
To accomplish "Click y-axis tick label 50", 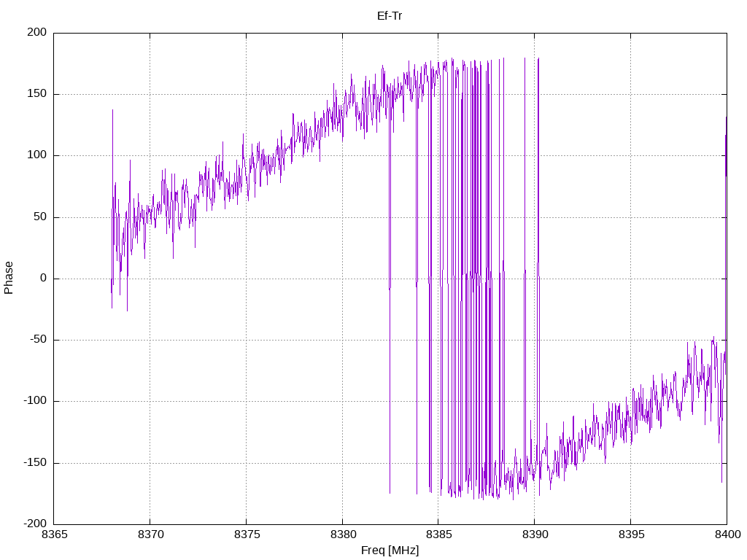I will point(40,217).
